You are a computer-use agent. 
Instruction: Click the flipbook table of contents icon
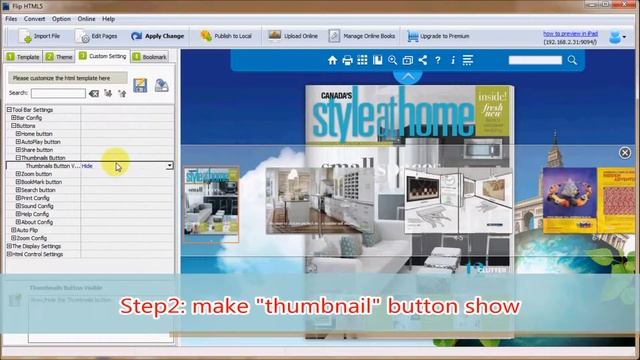(468, 60)
